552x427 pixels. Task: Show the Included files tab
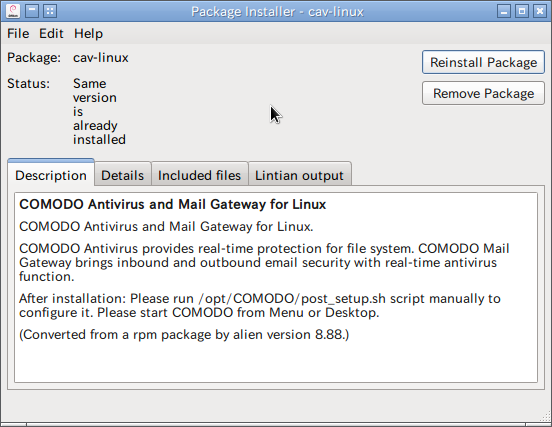pyautogui.click(x=199, y=175)
